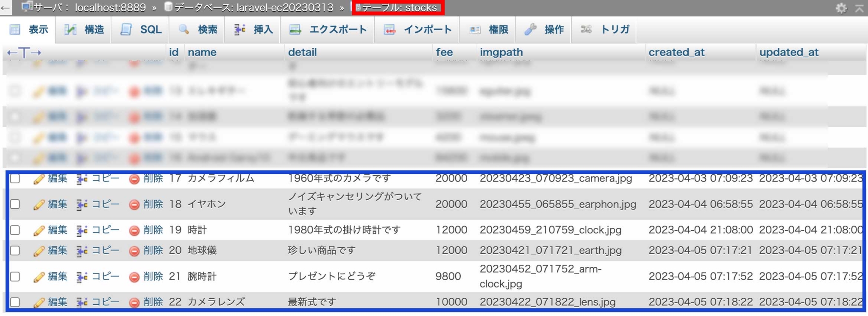Viewport: 868px width, 316px height.
Task: Select the checkbox for row id 19
Action: [x=15, y=230]
